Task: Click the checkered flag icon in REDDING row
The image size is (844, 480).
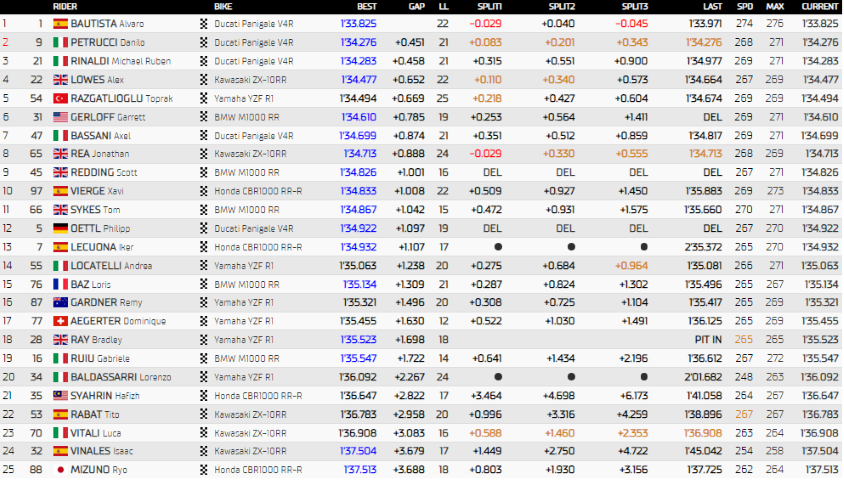Action: click(x=203, y=173)
